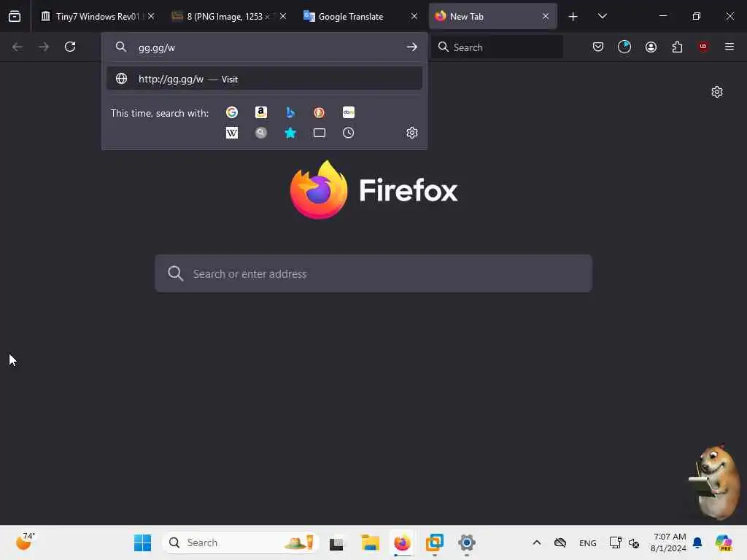Screen dimensions: 747x560
Task: Open Firefox View
Action: click(15, 16)
